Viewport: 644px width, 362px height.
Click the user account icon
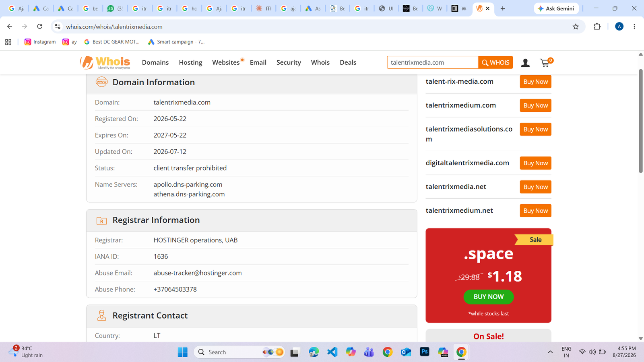[x=525, y=63]
